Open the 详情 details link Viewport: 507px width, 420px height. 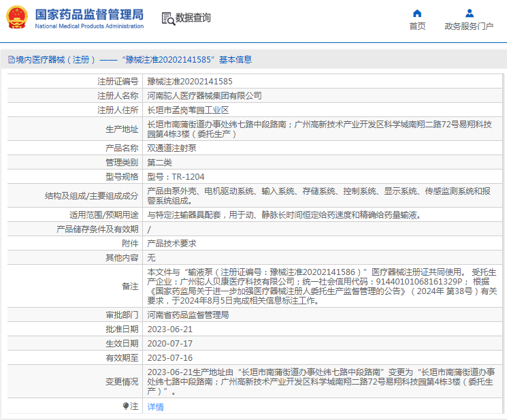coord(156,407)
